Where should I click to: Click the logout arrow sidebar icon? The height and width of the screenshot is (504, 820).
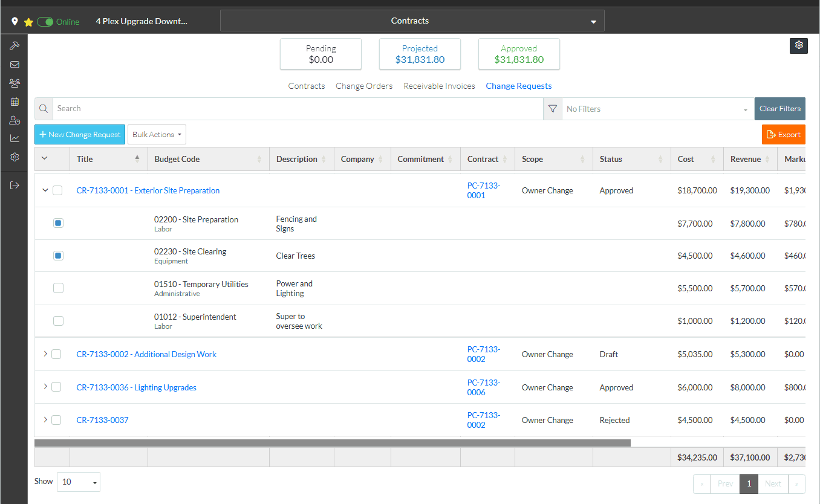coord(15,185)
